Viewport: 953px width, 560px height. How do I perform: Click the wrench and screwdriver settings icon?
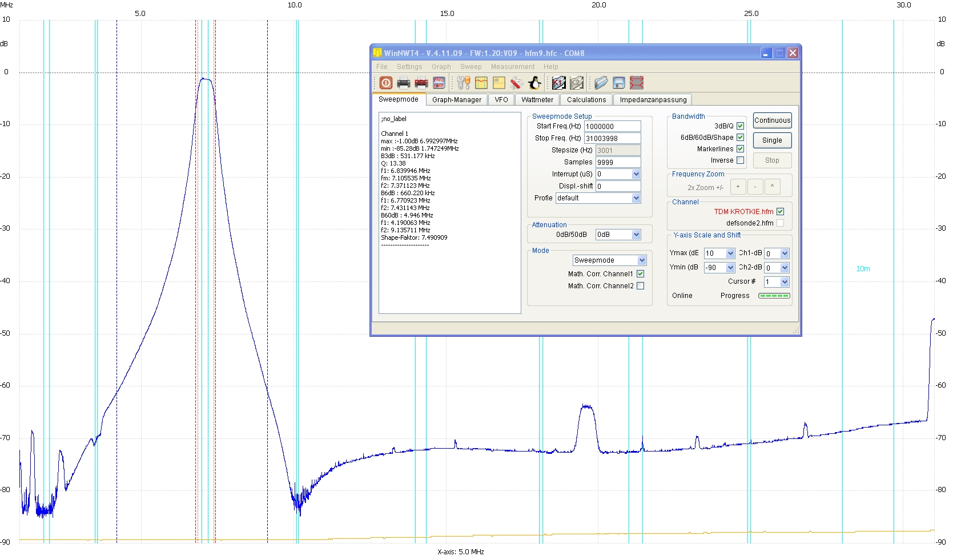464,83
